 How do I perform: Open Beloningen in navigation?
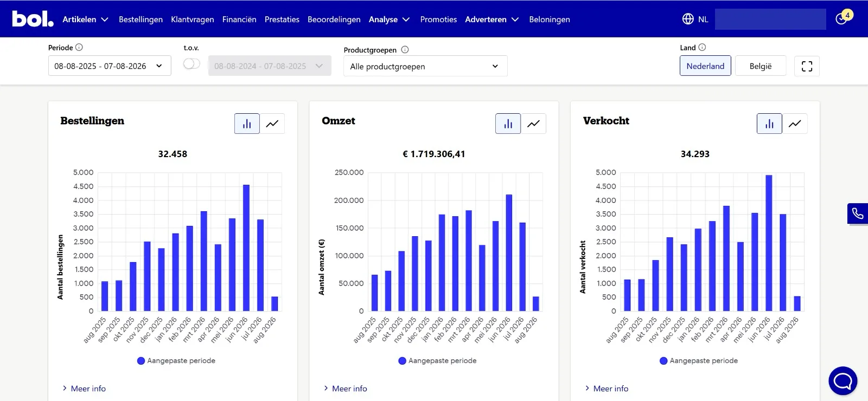coord(550,19)
